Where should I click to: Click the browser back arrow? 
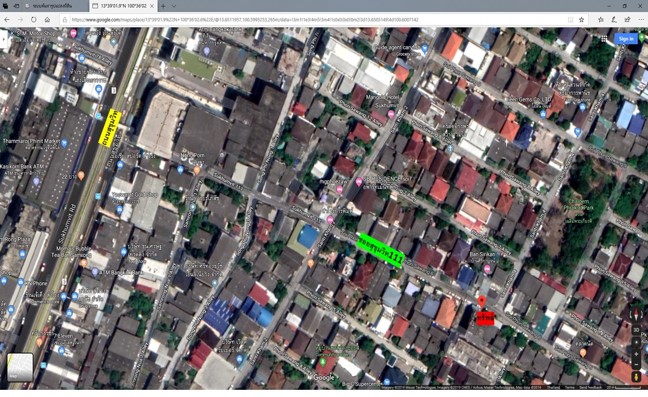(7, 19)
